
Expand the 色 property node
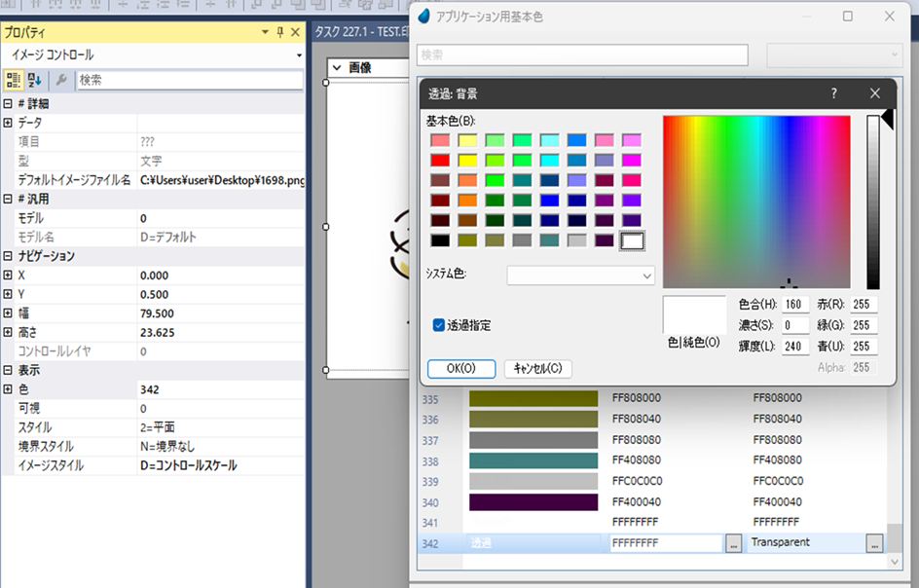(x=8, y=389)
